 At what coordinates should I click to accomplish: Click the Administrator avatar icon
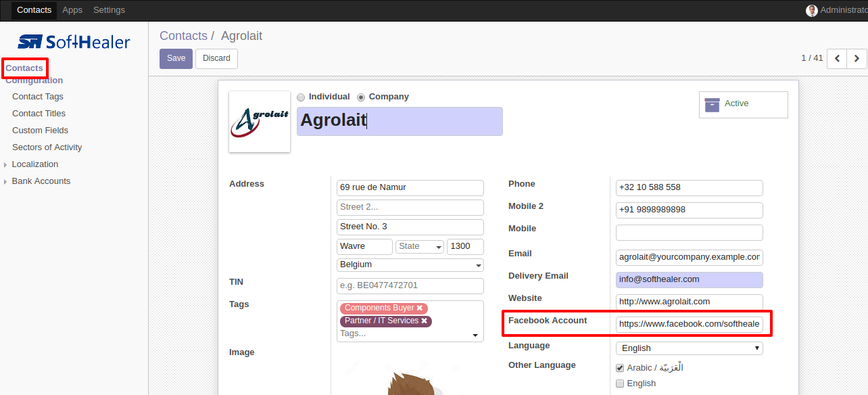[x=812, y=10]
